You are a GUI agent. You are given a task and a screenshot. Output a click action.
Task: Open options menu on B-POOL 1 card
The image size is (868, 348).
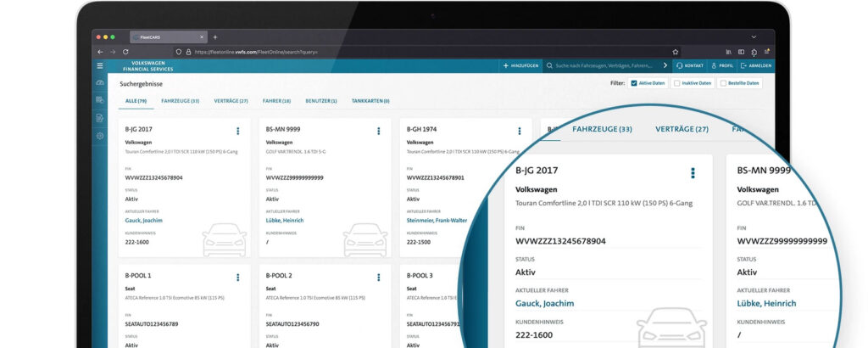[238, 277]
